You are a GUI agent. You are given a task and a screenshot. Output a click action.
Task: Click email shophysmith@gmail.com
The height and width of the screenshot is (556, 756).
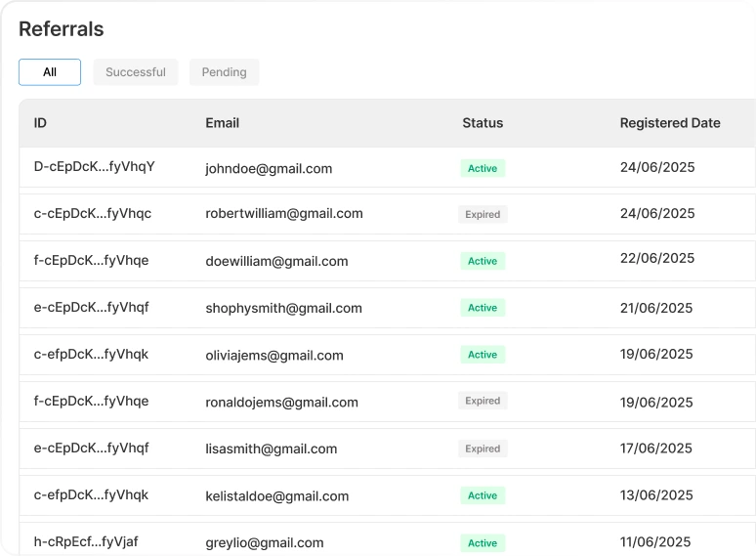pos(283,309)
